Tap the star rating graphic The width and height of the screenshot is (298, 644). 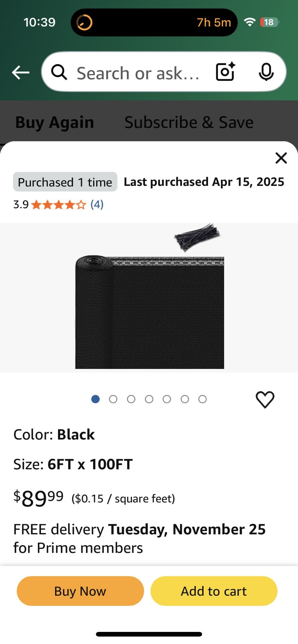coord(58,205)
